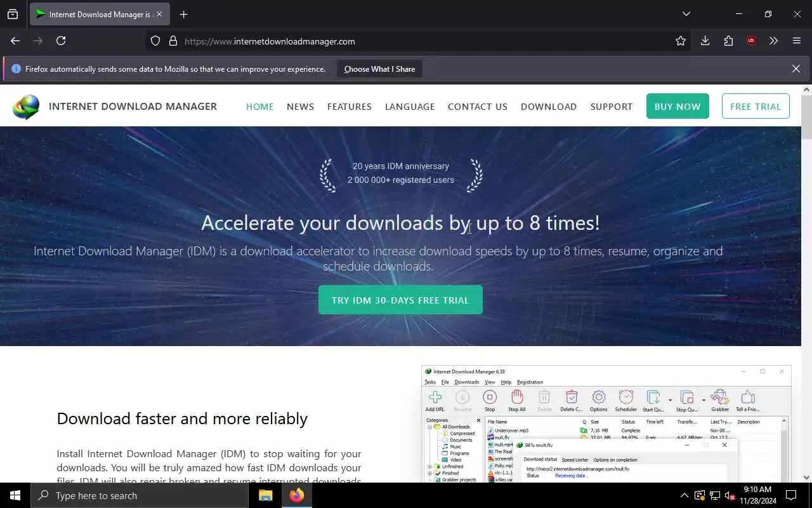Screen dimensions: 812x508
Task: Go back with the back arrow
Action: (x=15, y=41)
